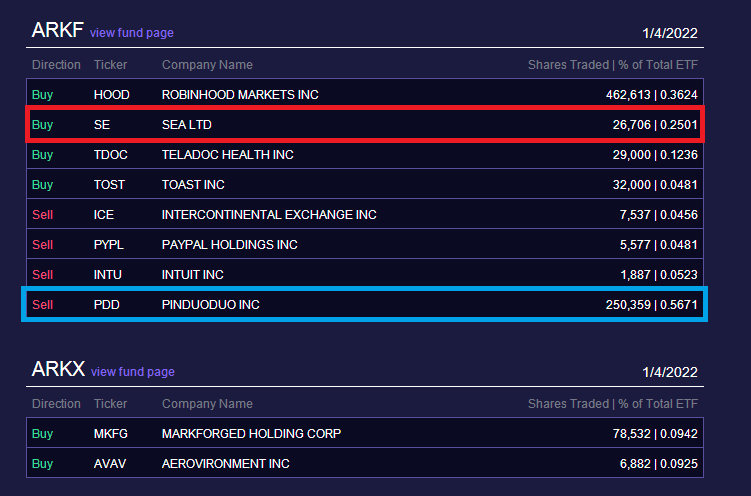Screen dimensions: 751x496
Task: Click the 32,000 | 0.0481 shares value
Action: tap(655, 185)
